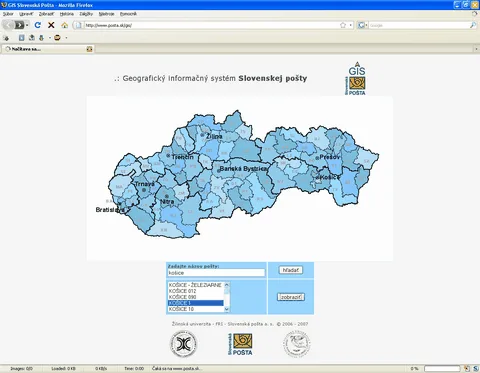Open the back/forward history dropdown arrow
Image resolution: width=480 pixels, height=373 pixels.
coord(27,25)
